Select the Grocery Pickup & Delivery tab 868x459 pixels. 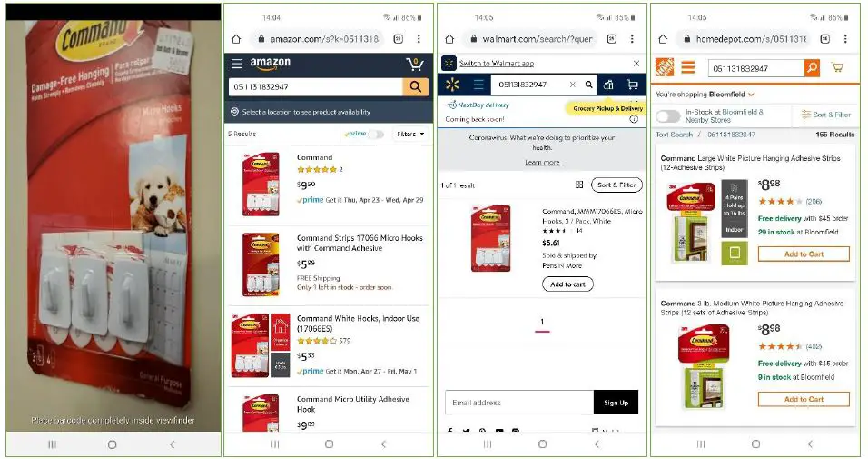[x=607, y=108]
